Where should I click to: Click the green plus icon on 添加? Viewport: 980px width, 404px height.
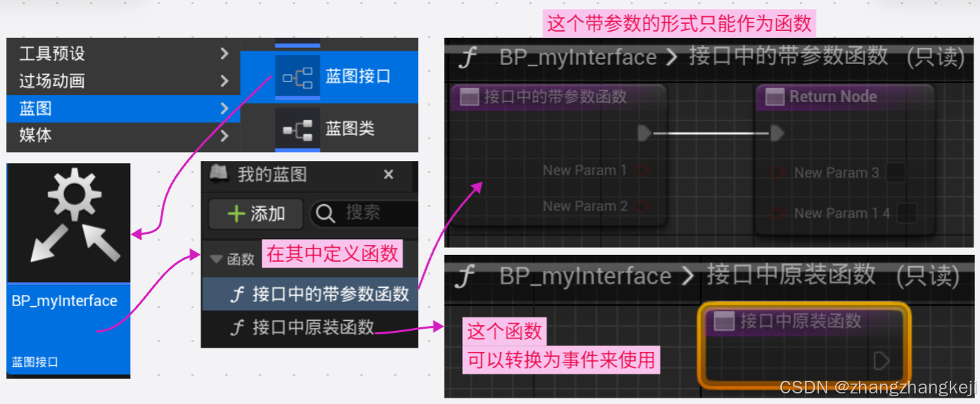(x=236, y=214)
